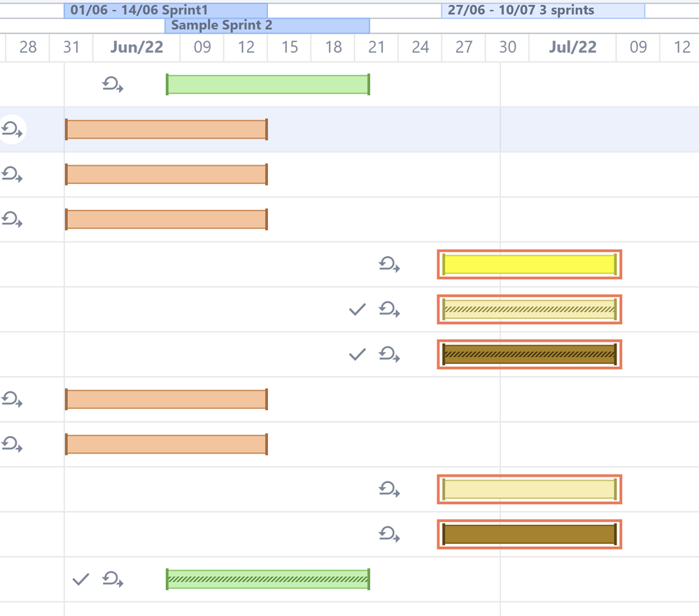Click the sprint icon next to the solid brown bar
699x616 pixels.
click(389, 534)
